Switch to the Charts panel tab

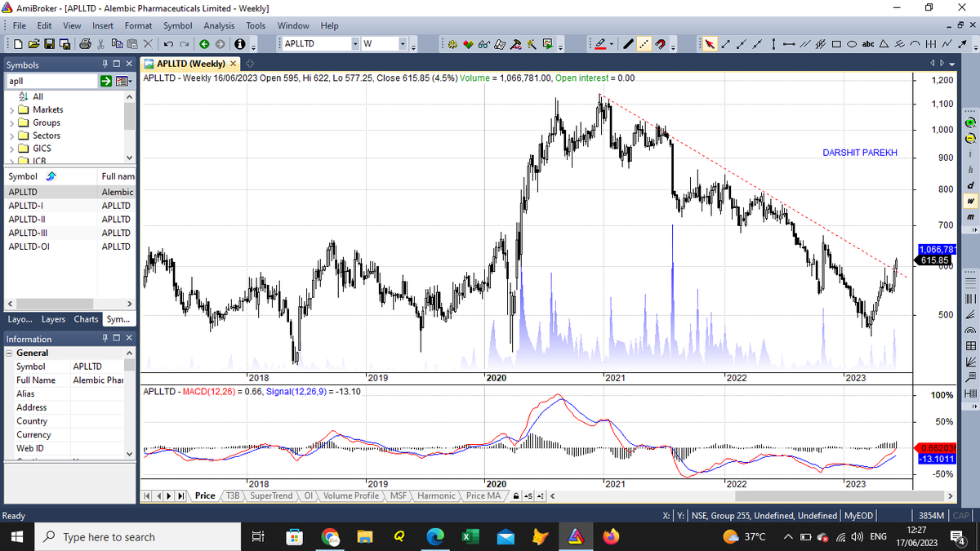86,319
